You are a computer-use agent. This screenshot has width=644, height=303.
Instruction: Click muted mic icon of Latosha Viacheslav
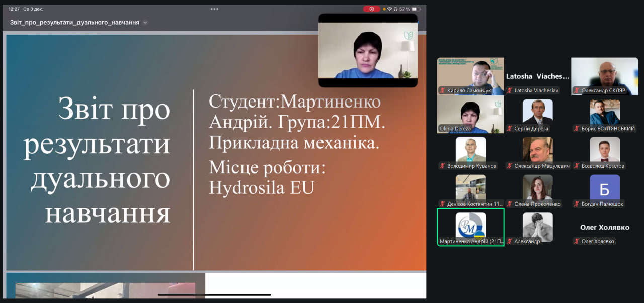[510, 91]
